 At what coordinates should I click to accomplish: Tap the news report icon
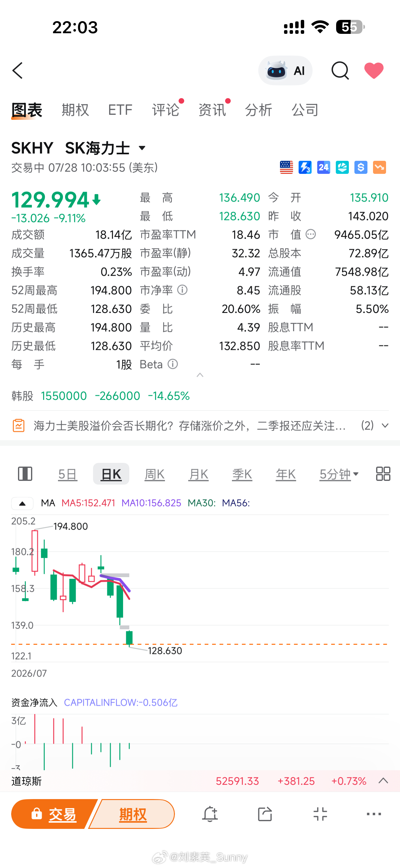[19, 426]
